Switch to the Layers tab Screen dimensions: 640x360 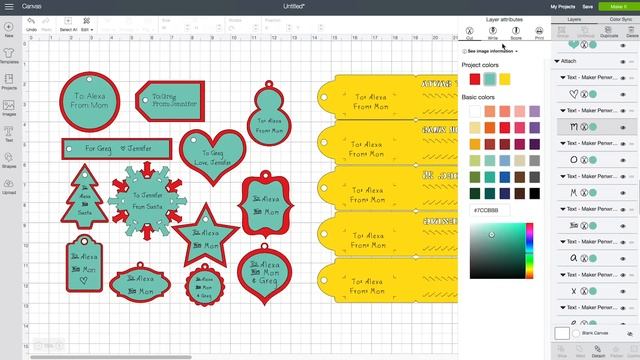pos(574,19)
